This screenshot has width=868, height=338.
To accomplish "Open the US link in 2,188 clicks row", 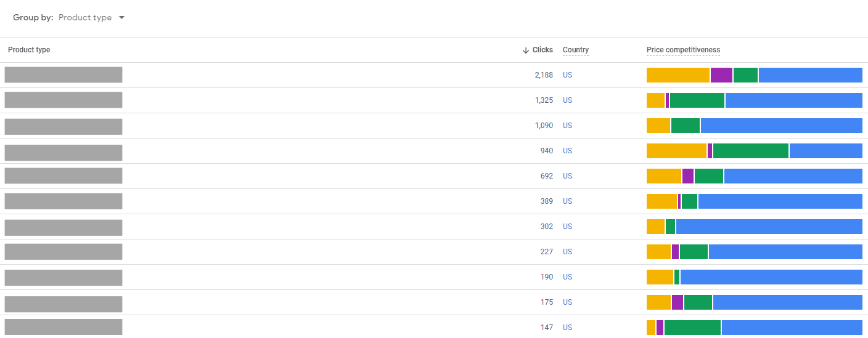I will coord(567,75).
